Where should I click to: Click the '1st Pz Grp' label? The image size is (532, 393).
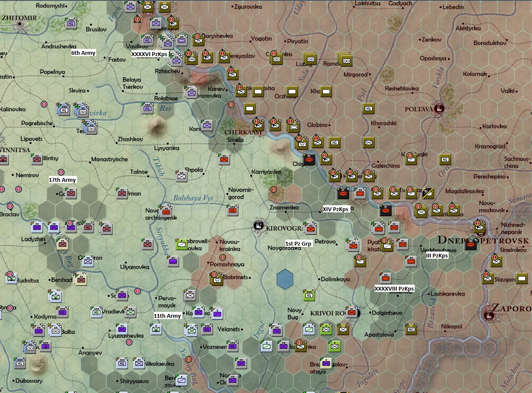tap(299, 243)
